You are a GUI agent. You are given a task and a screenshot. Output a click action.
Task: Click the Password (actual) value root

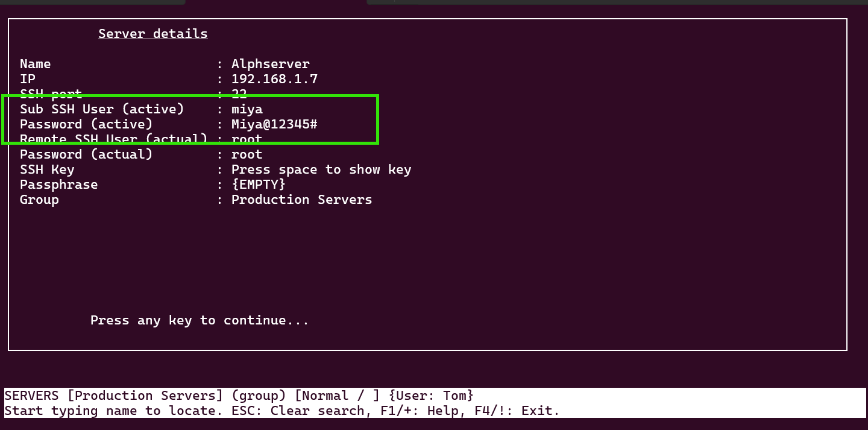tap(247, 154)
